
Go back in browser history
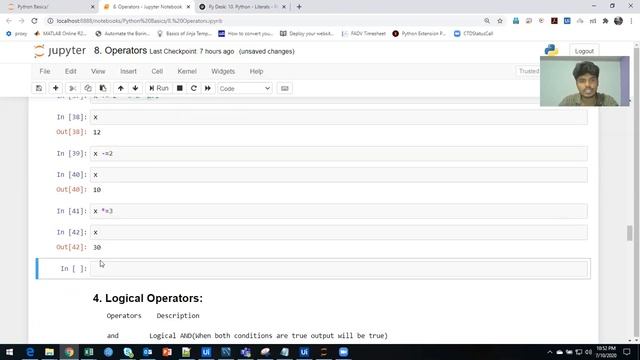point(9,21)
